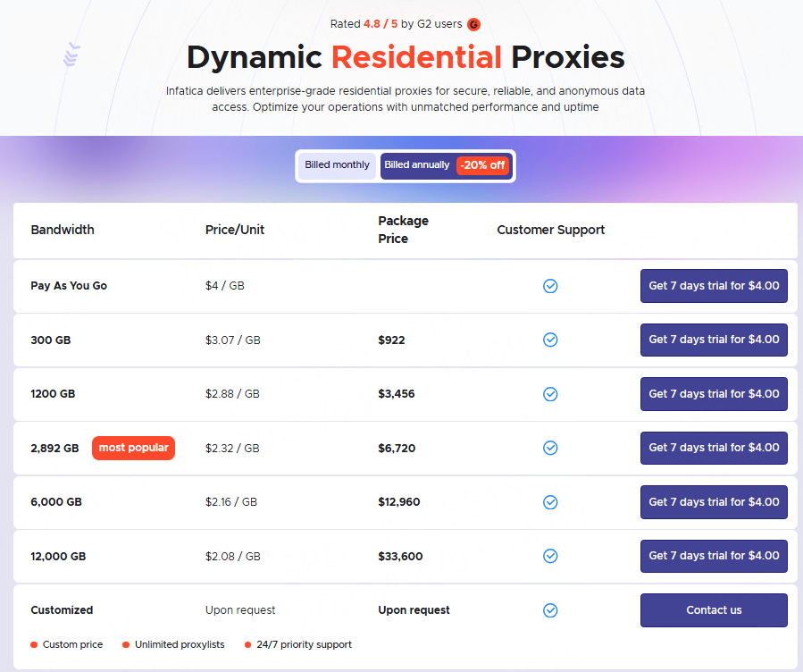Image resolution: width=803 pixels, height=672 pixels.
Task: Click the -20% off badge
Action: (x=482, y=165)
